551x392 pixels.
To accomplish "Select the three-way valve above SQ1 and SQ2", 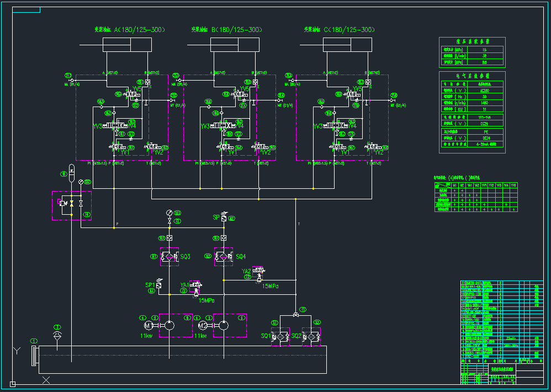I will coord(295,315).
